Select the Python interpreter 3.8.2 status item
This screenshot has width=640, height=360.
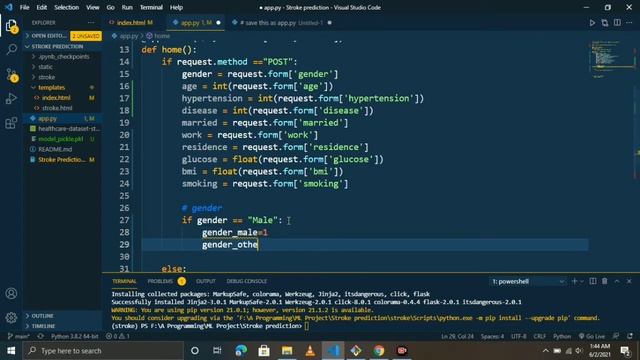pyautogui.click(x=75, y=336)
